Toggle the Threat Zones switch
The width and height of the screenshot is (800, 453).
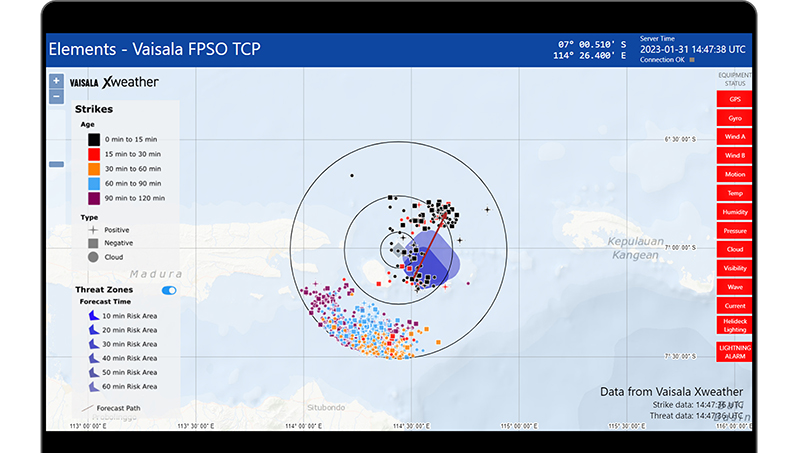click(x=169, y=290)
